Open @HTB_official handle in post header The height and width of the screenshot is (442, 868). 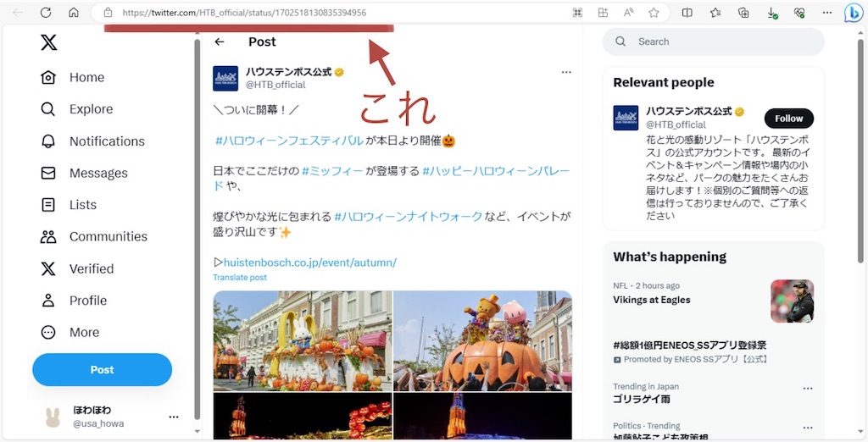(275, 85)
